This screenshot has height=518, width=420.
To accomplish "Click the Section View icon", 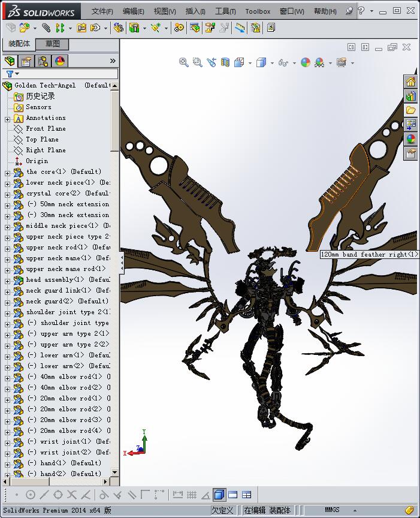I will point(225,62).
